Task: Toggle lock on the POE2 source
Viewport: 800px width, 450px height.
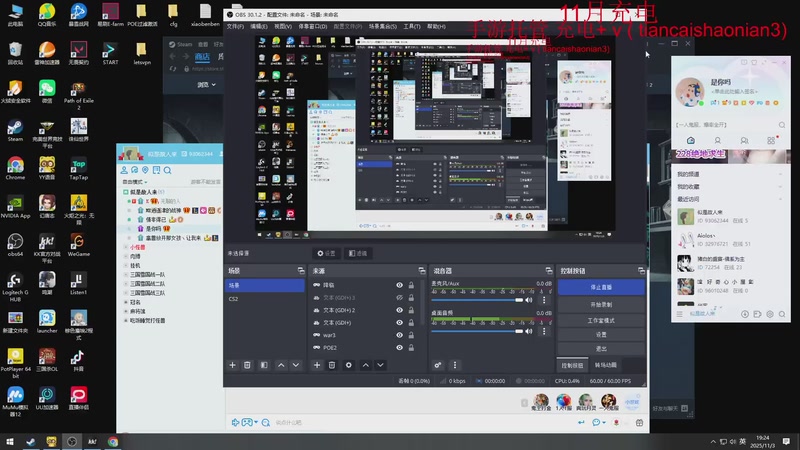Action: click(x=411, y=347)
